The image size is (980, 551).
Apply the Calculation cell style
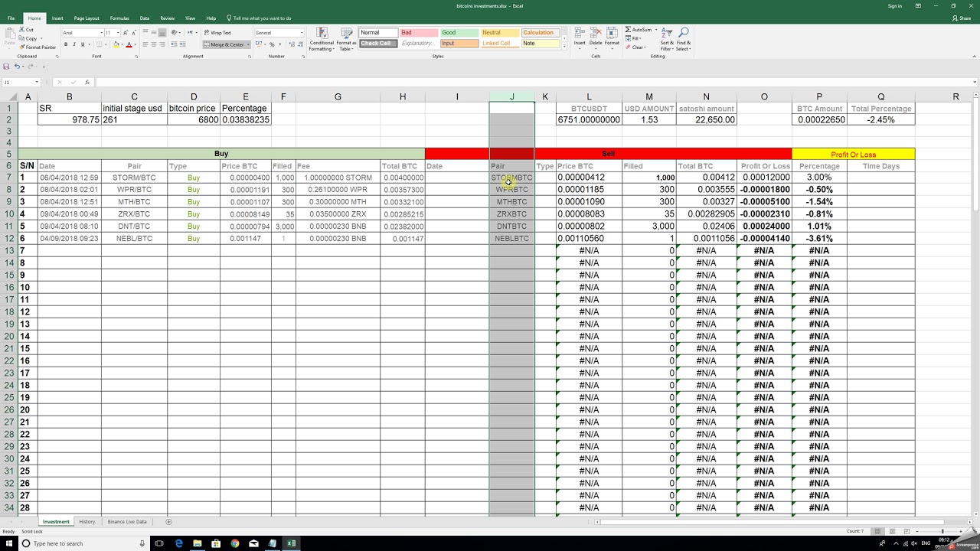point(540,33)
